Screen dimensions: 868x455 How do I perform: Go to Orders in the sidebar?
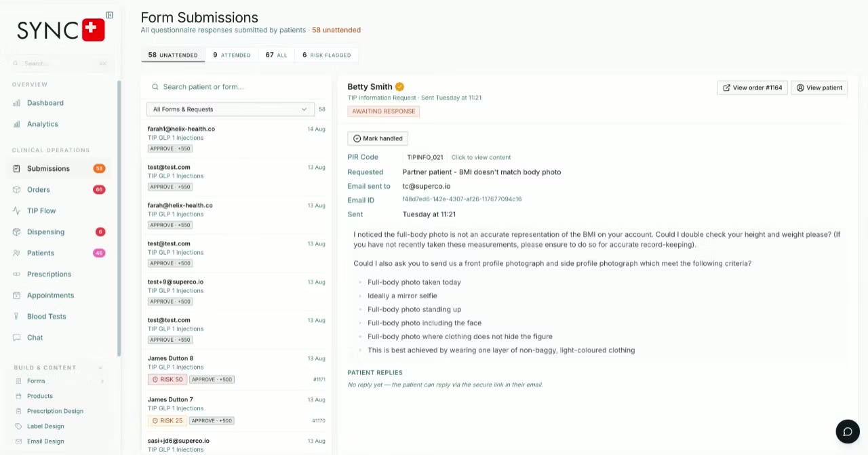(x=39, y=190)
